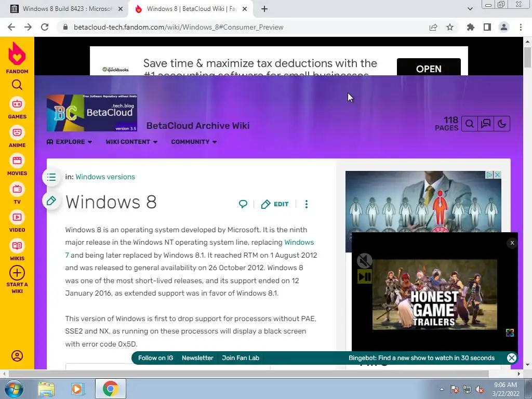Open Windows Media Player from taskbar
532x399 pixels.
click(78, 389)
